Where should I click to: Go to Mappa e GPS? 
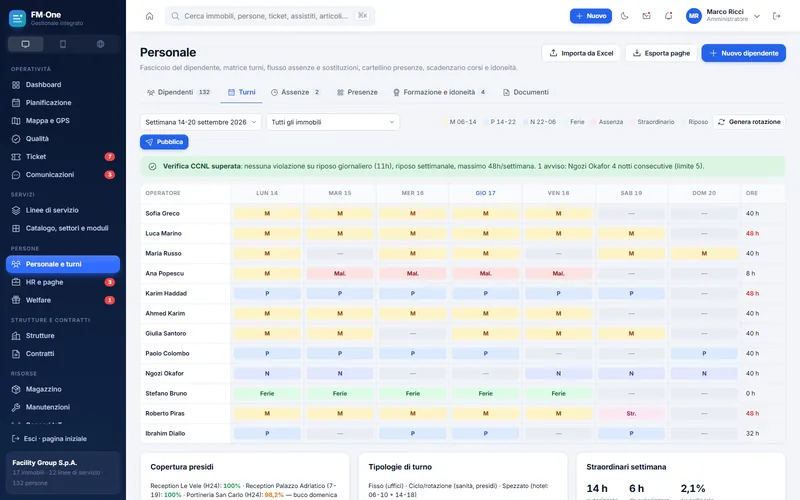(63, 120)
